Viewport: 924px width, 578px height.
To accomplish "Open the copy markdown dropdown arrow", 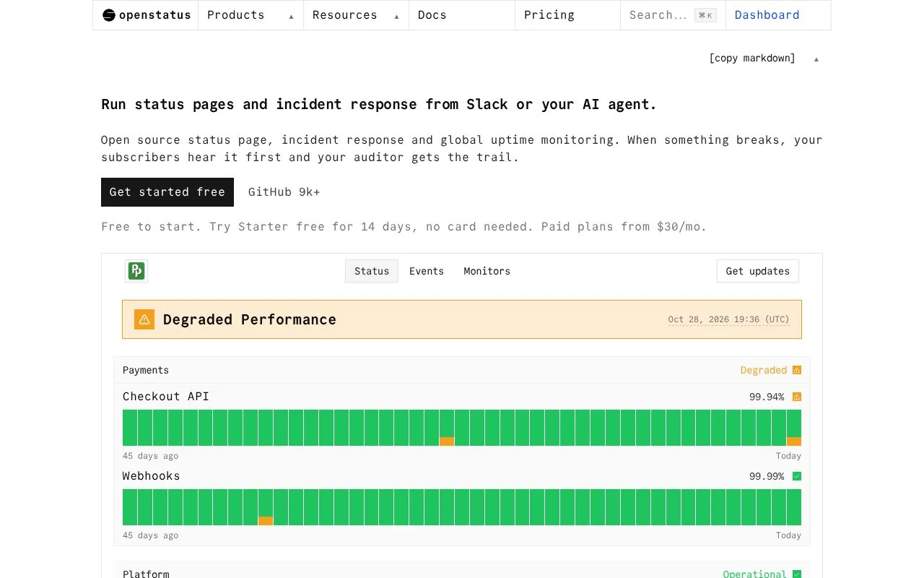I will 816,59.
